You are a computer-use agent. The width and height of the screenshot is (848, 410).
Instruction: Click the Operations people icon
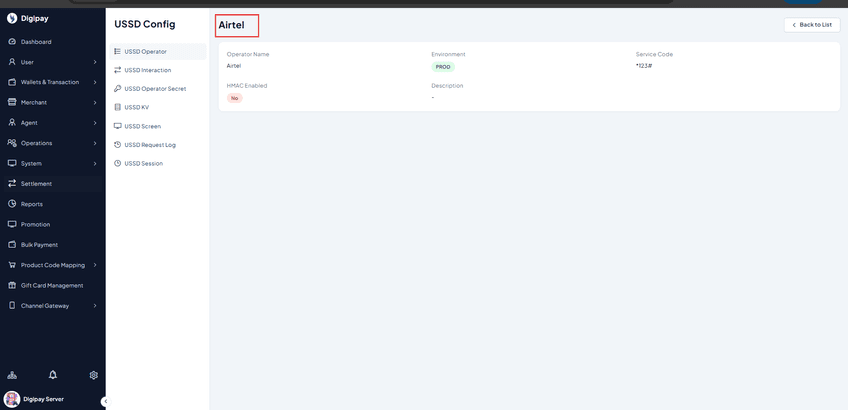point(12,143)
